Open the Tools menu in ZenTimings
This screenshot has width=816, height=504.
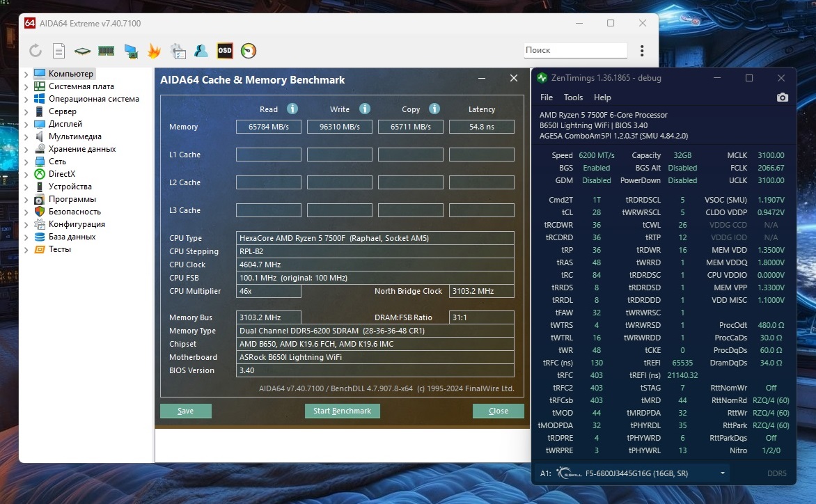click(573, 97)
